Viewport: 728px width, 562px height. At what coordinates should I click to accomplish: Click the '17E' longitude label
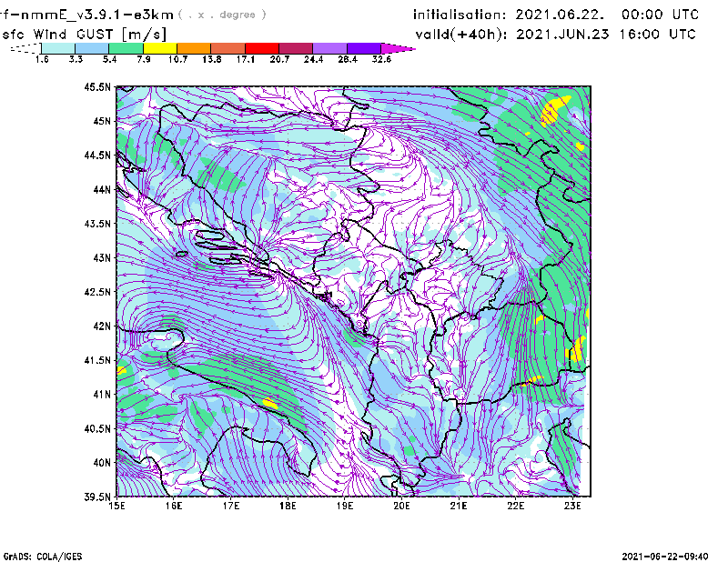(231, 506)
